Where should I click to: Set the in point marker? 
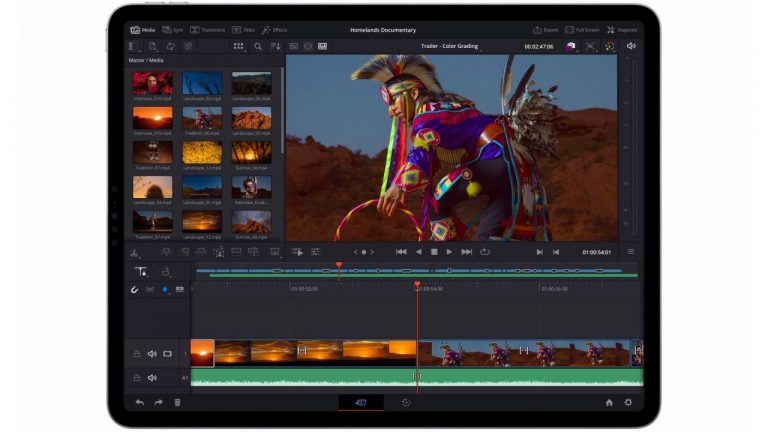click(x=539, y=252)
